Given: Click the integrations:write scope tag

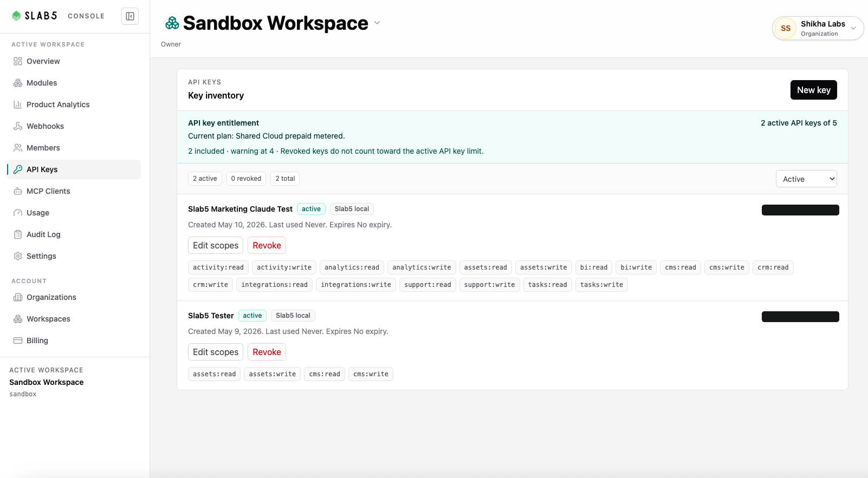Looking at the screenshot, I should tap(356, 285).
